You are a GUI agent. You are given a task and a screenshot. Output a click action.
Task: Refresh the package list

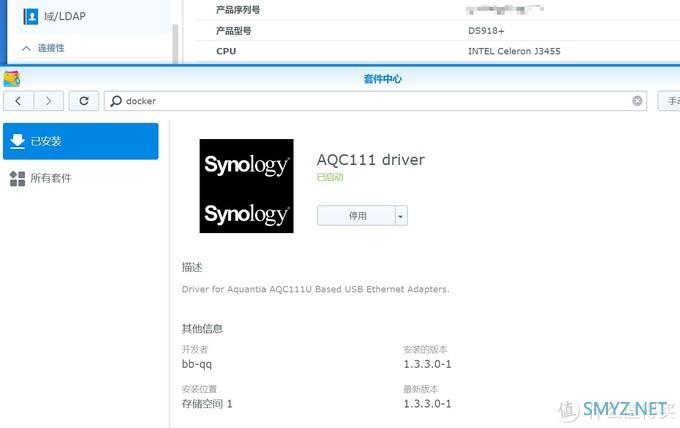(x=84, y=101)
